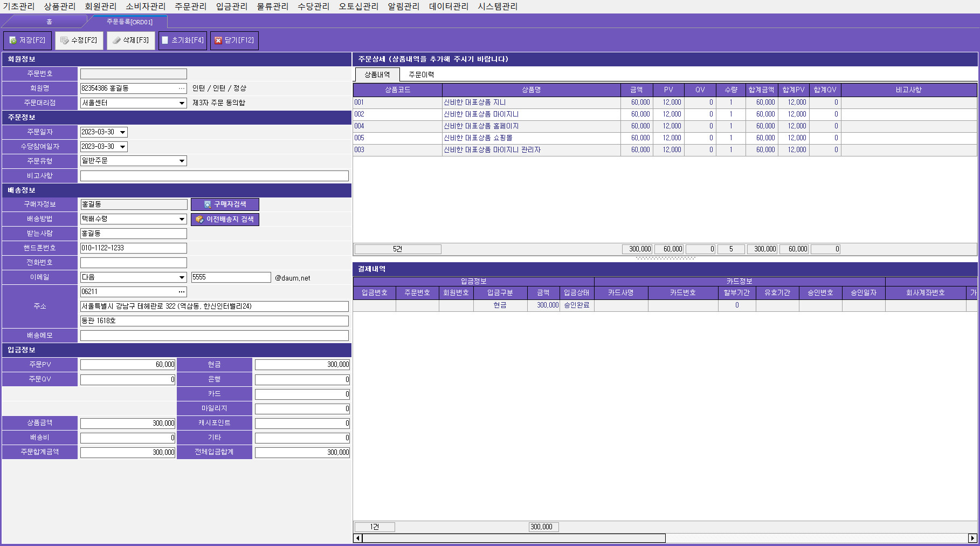Viewport: 980px width, 546px height.
Task: Open the 알림관리 menu
Action: (404, 6)
